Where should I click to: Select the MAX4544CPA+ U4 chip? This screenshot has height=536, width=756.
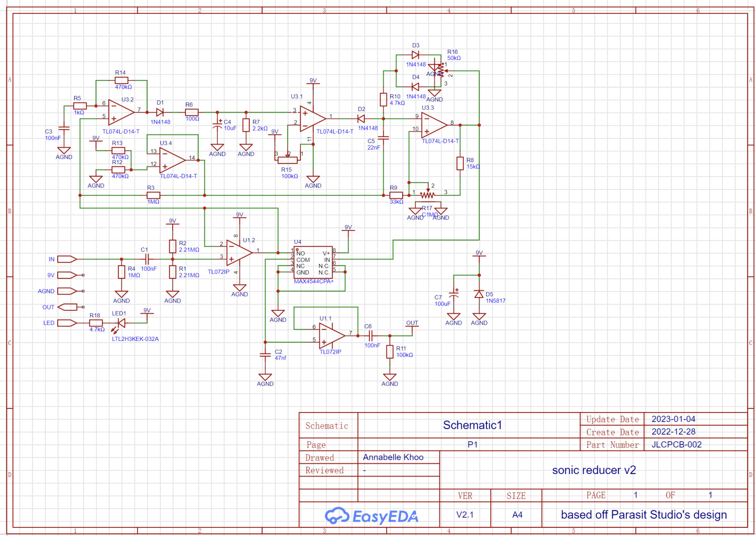pos(313,263)
